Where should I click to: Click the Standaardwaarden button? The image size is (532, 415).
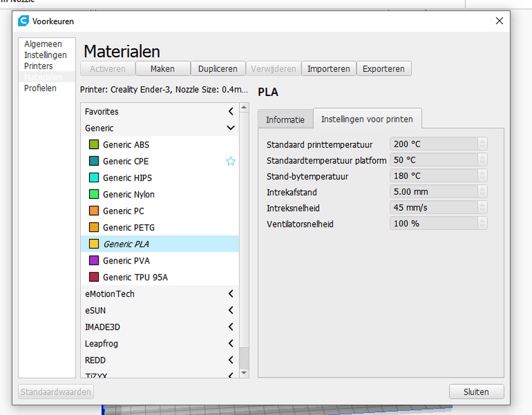click(x=56, y=392)
